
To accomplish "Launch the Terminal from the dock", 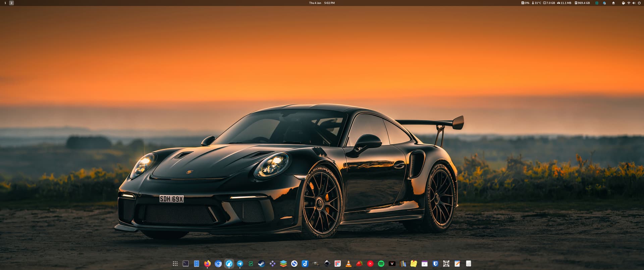I will coord(186,264).
